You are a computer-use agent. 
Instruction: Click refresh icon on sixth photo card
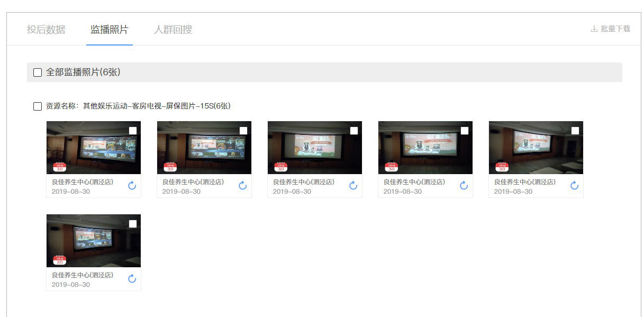[x=132, y=278]
